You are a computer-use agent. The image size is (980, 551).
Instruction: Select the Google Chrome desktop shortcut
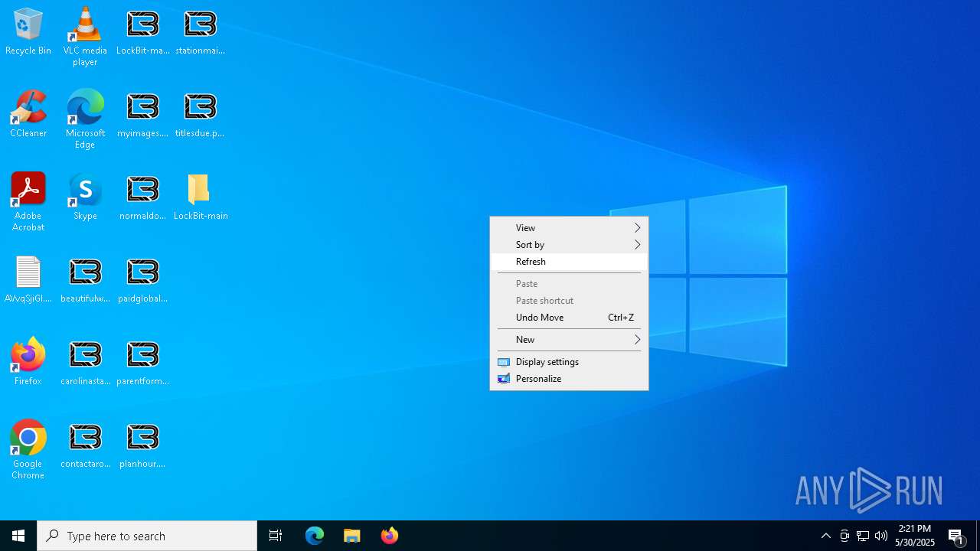pyautogui.click(x=28, y=450)
